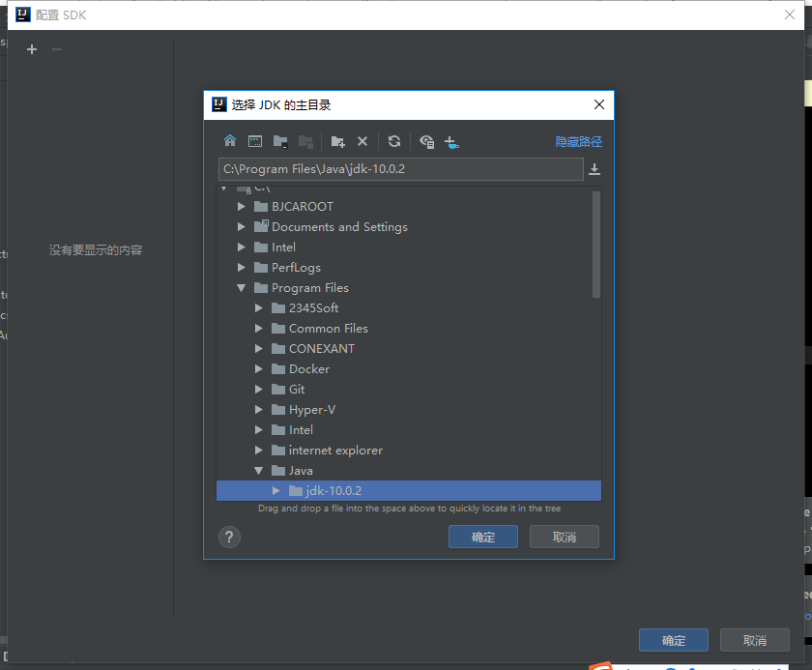Open path history with the download-arrow icon
This screenshot has height=670, width=812.
[x=594, y=169]
